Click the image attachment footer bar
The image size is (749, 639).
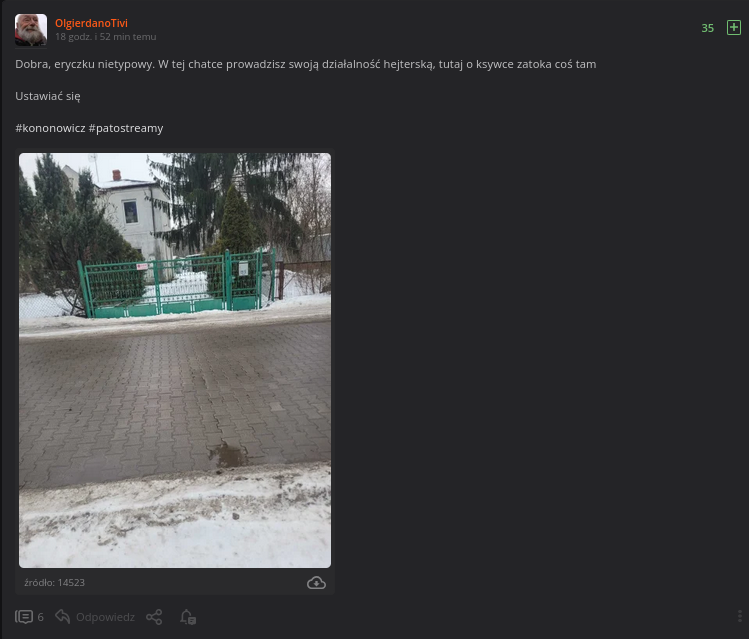point(175,583)
